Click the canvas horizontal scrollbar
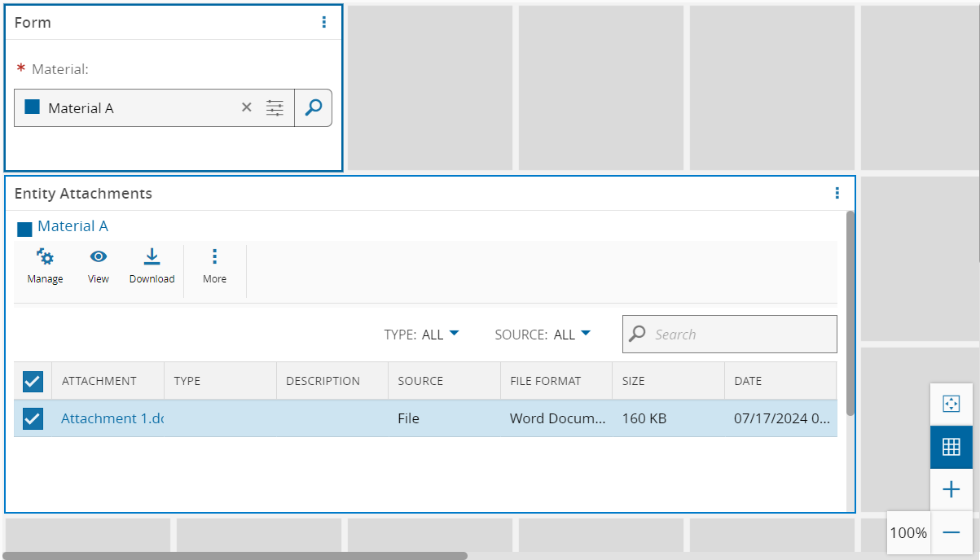 coord(235,556)
